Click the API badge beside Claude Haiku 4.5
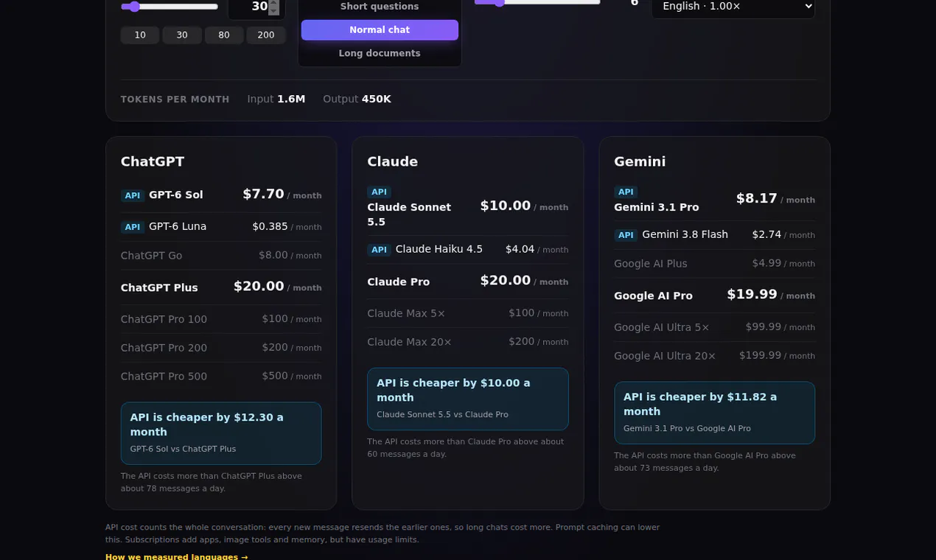The image size is (936, 560). click(x=379, y=250)
